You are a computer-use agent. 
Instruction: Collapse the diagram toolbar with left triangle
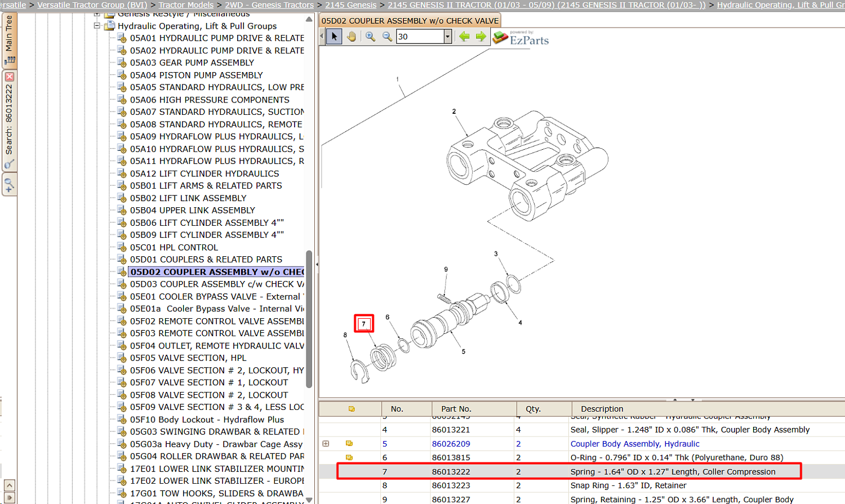[322, 37]
